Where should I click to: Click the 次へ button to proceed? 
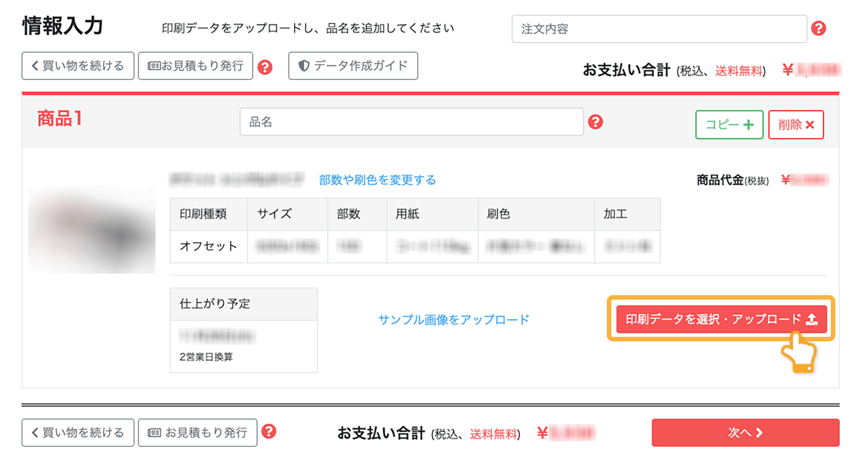(745, 433)
